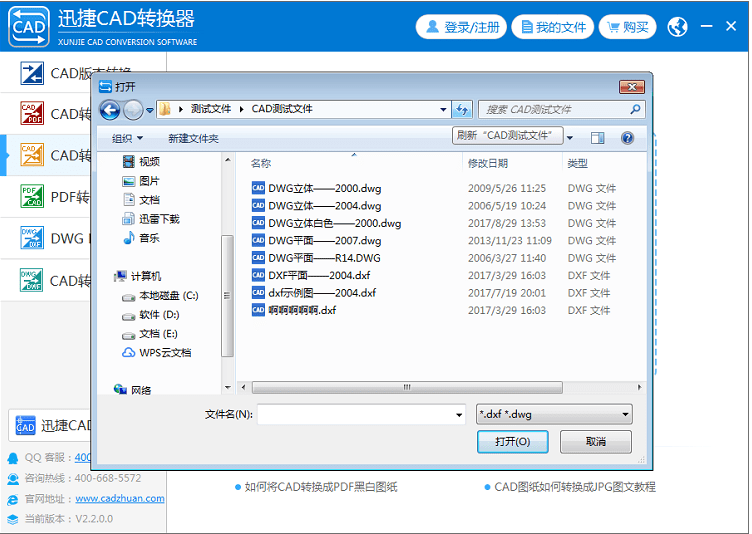
Task: Select file DWG平面——R14.DWG
Action: pos(316,258)
